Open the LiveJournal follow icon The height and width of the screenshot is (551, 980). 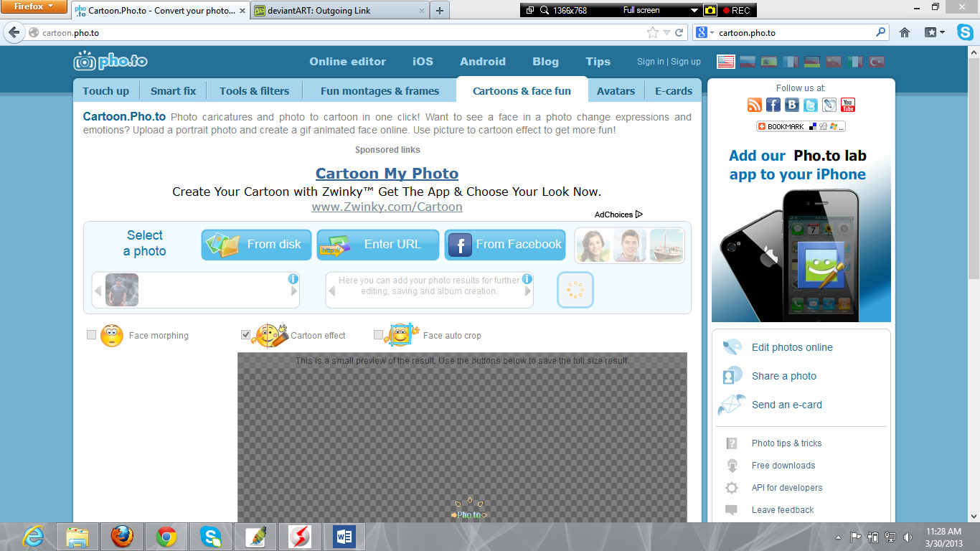coord(829,105)
